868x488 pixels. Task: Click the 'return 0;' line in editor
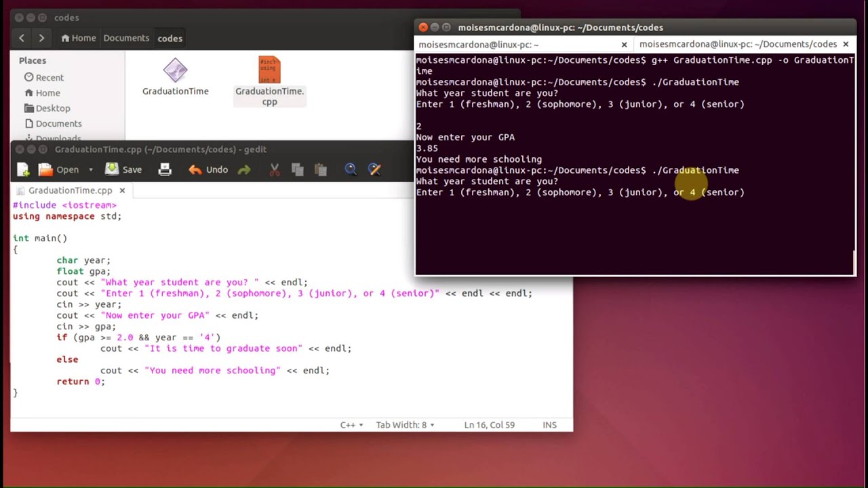point(81,382)
